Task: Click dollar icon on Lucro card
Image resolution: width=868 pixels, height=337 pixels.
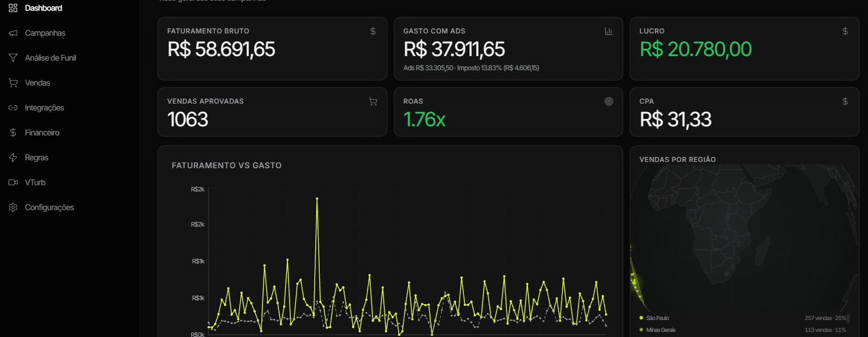Action: (845, 31)
